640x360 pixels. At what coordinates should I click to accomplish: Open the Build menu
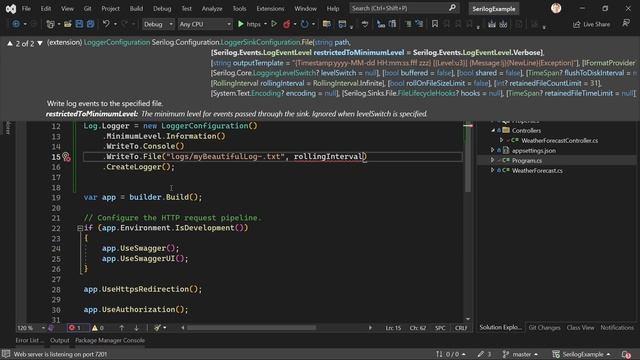tap(136, 8)
